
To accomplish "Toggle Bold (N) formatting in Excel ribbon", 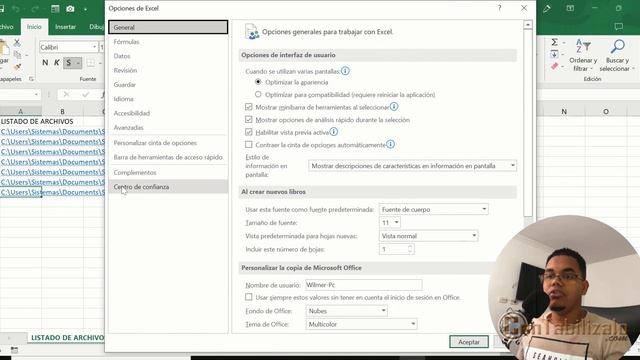I will point(45,62).
